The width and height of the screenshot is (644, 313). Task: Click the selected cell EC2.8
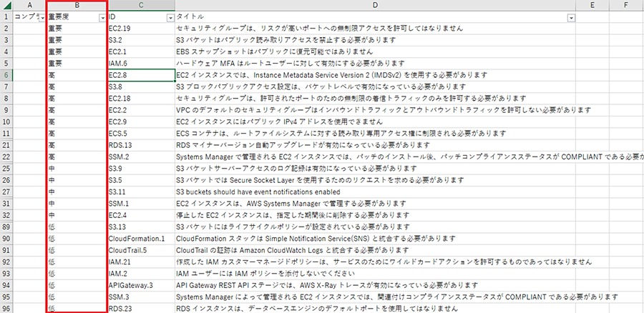coord(141,75)
